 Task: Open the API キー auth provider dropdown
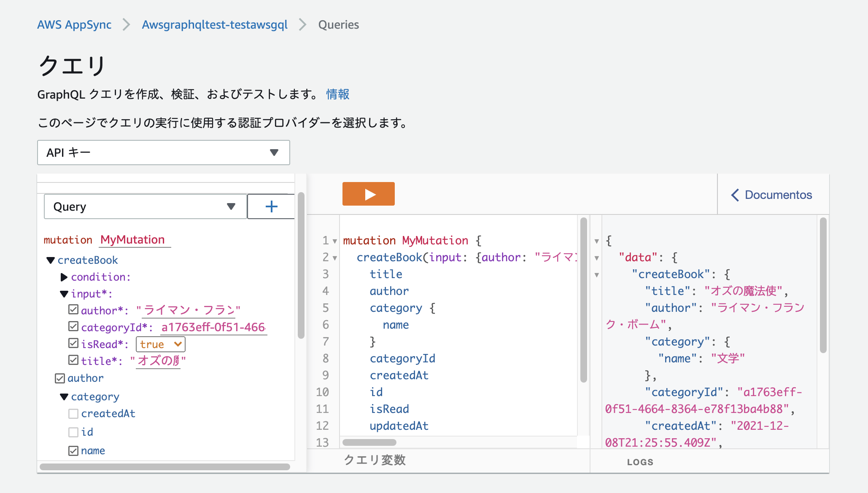tap(164, 153)
